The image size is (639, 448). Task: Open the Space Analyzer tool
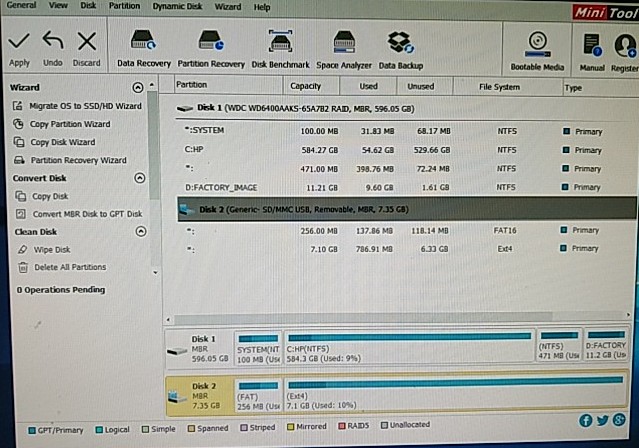(344, 44)
